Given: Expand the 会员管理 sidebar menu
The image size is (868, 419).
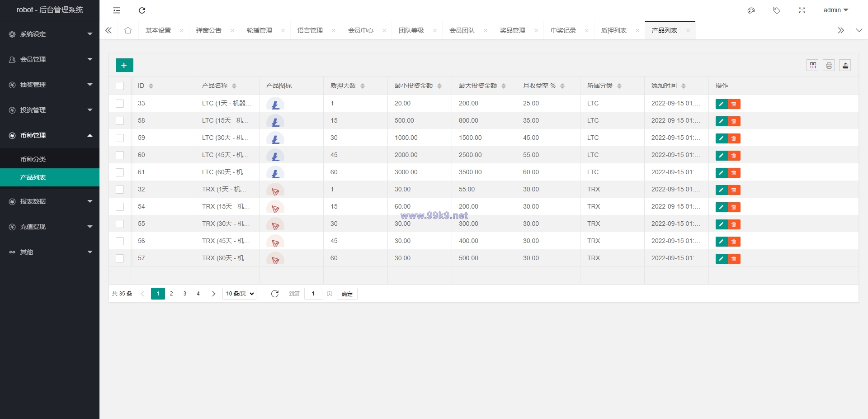Looking at the screenshot, I should point(50,59).
